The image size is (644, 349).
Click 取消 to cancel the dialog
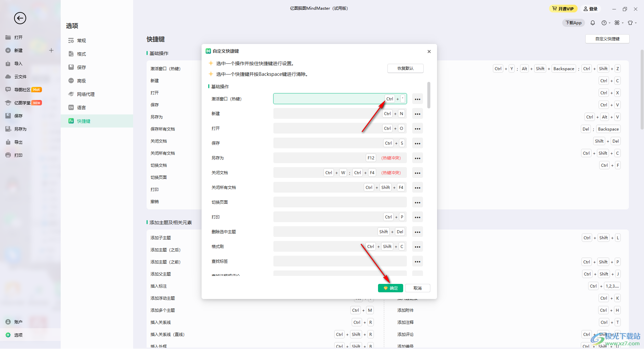tap(418, 288)
